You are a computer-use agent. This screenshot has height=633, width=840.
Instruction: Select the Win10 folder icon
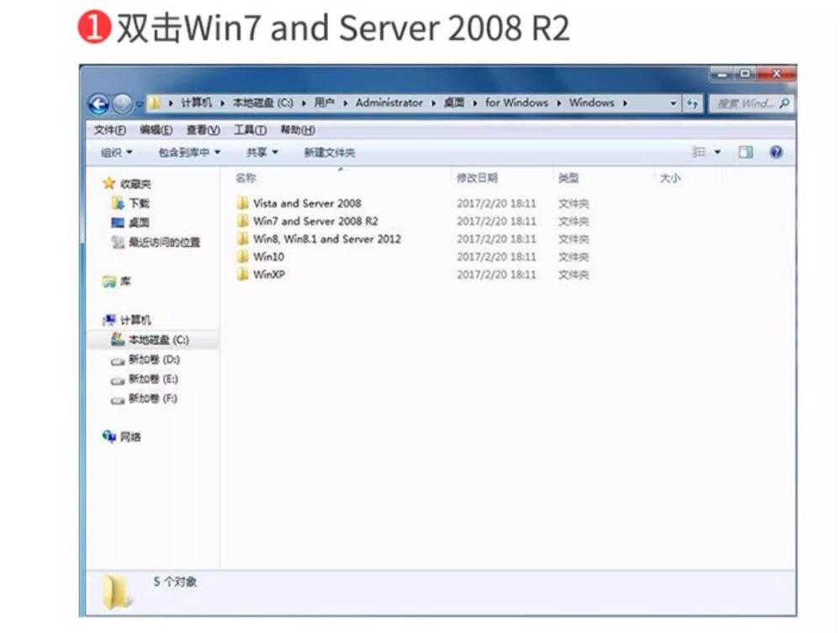[x=243, y=256]
